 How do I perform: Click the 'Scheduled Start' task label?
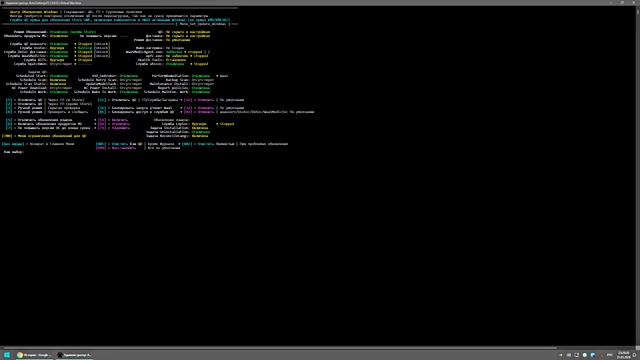(31, 76)
